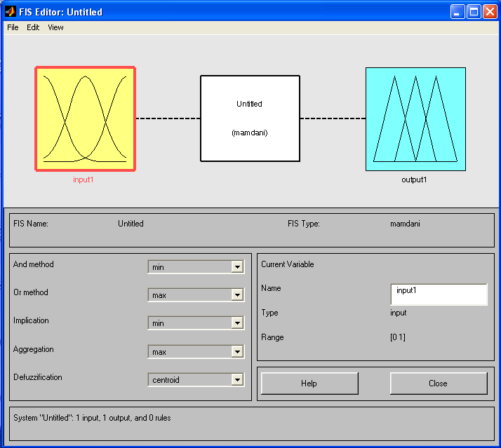The image size is (501, 448).
Task: Open the Edit menu
Action: tap(33, 27)
